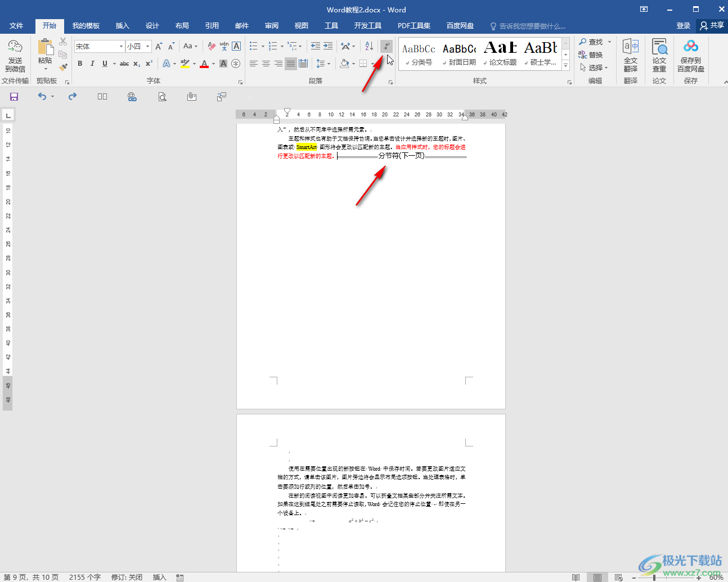Sort text with the A-Z icon
Image resolution: width=728 pixels, height=582 pixels.
(x=369, y=46)
